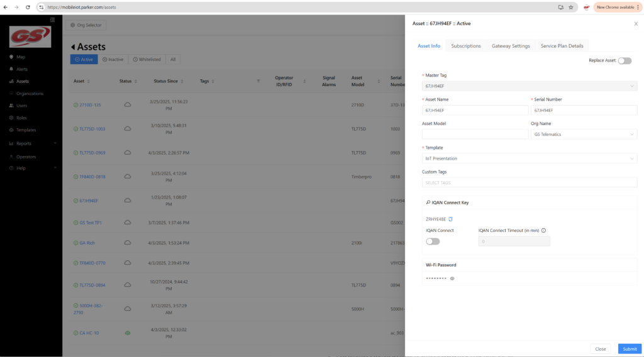Viewport: 644px width, 357px height.
Task: Collapse the sidebar using the hamburger icon
Action: tap(52, 19)
